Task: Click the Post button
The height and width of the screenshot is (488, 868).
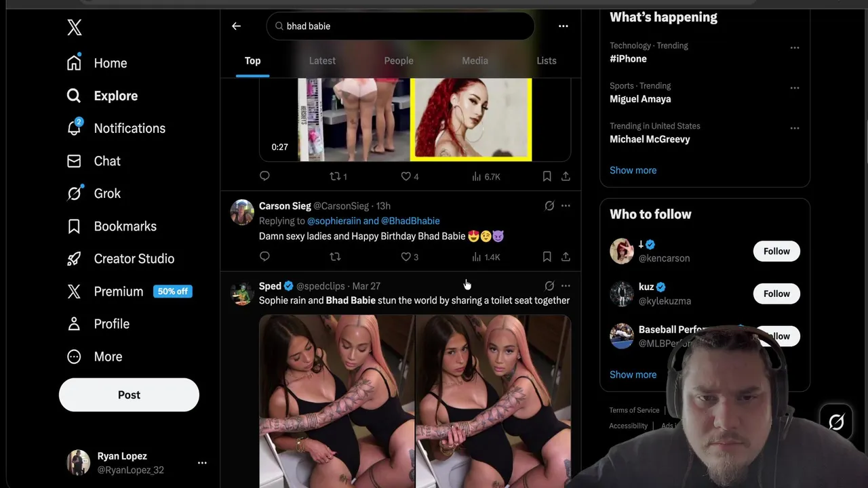Action: coord(129,394)
